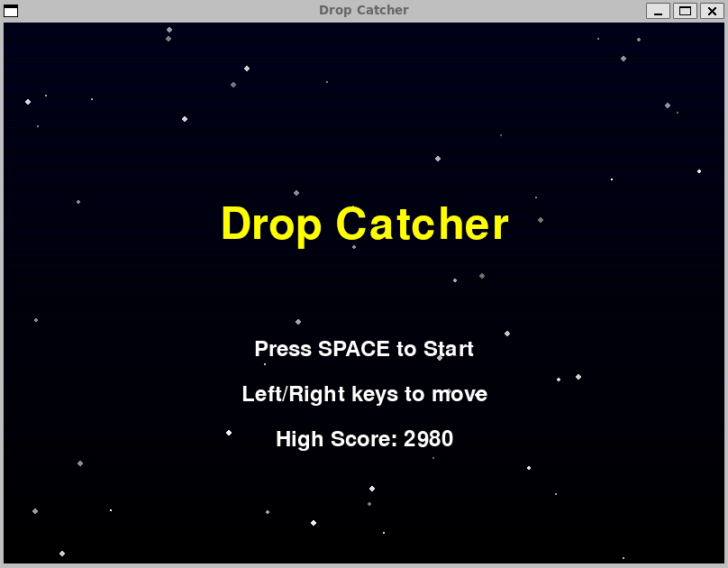
Task: Click the "Drop Catcher" window title bar text
Action: pyautogui.click(x=363, y=10)
